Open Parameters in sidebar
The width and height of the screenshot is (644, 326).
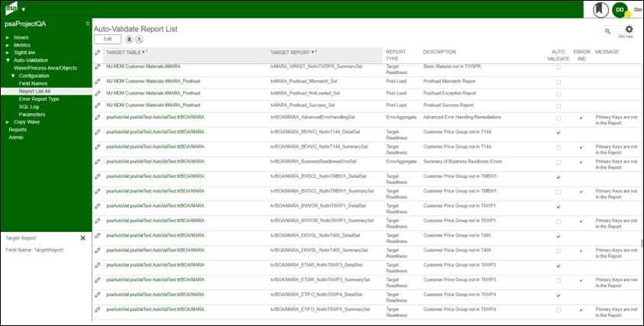tap(32, 115)
